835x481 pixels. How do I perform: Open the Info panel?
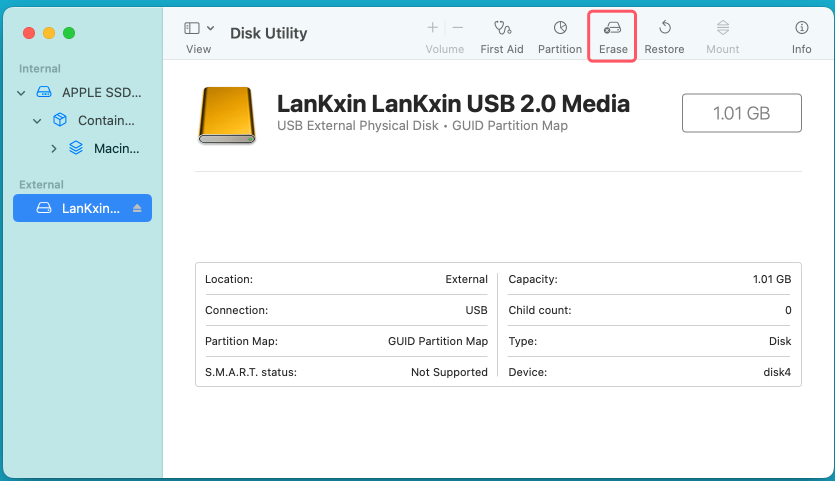pos(801,29)
